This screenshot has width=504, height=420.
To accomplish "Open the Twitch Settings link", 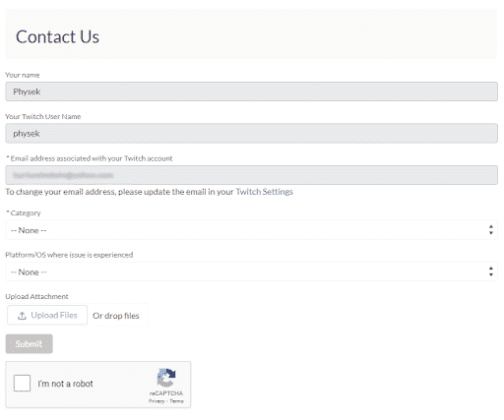I will pos(264,192).
